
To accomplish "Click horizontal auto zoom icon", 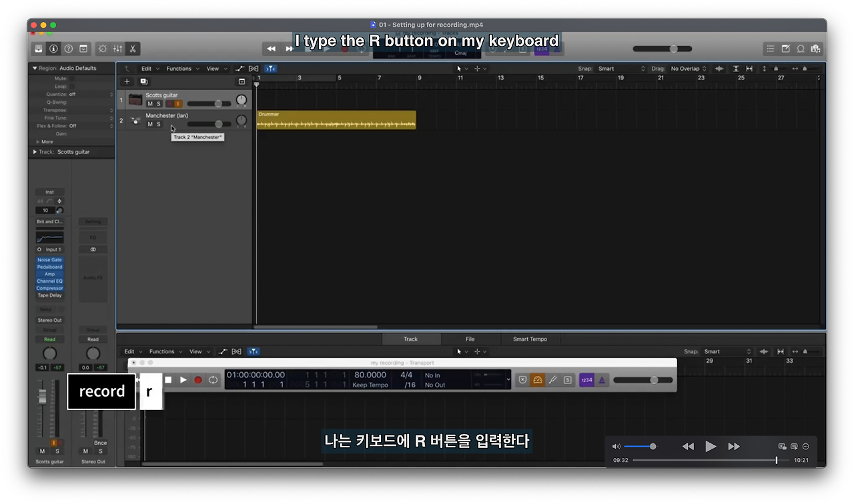I will tap(749, 69).
